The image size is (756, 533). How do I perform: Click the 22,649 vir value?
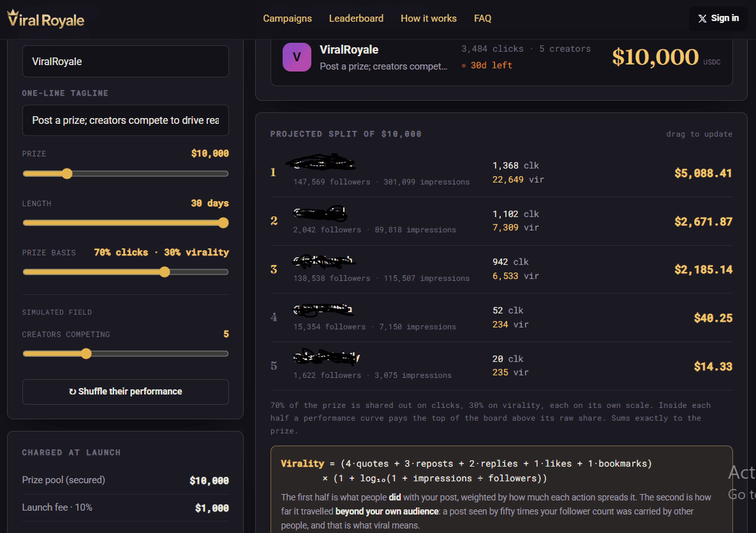pos(518,179)
